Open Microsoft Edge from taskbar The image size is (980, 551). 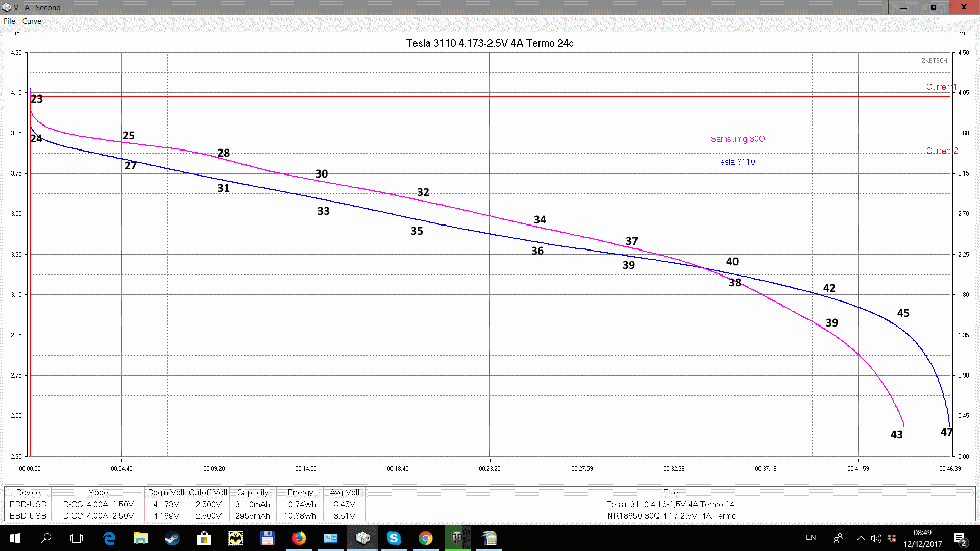[109, 538]
